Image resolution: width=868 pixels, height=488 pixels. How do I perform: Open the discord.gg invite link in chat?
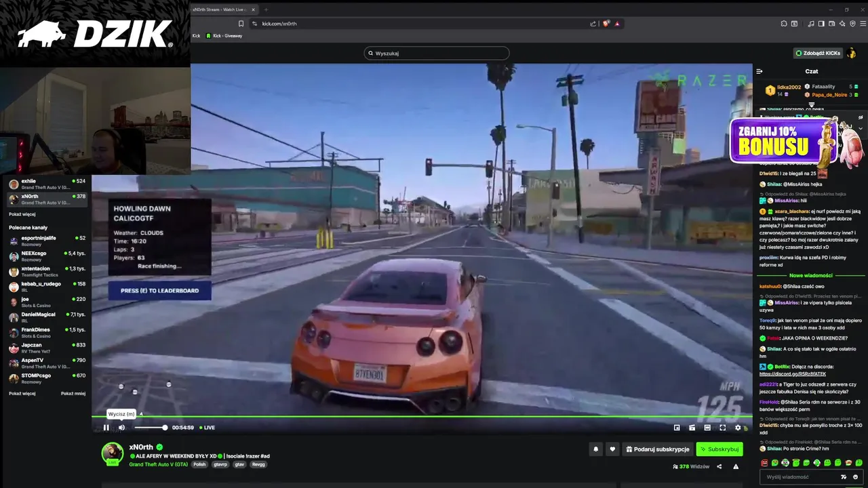(x=793, y=373)
